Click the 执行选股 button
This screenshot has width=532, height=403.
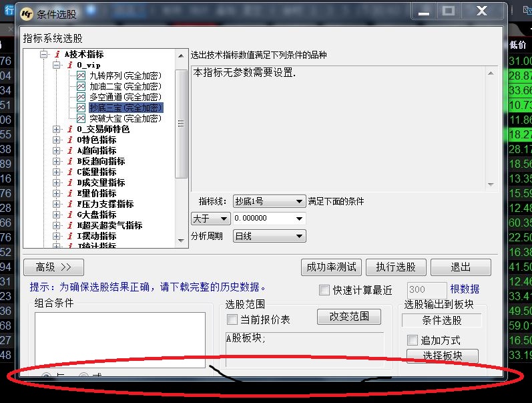pos(395,267)
